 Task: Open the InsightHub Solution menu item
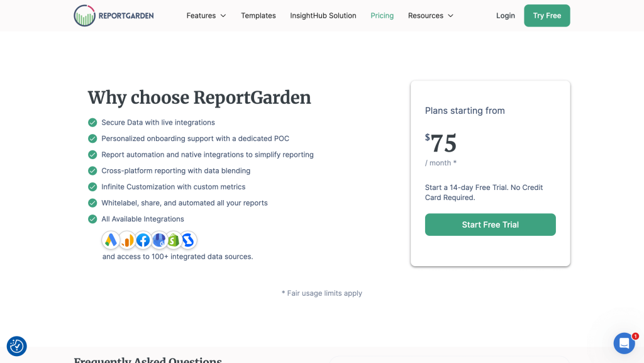tap(323, 15)
